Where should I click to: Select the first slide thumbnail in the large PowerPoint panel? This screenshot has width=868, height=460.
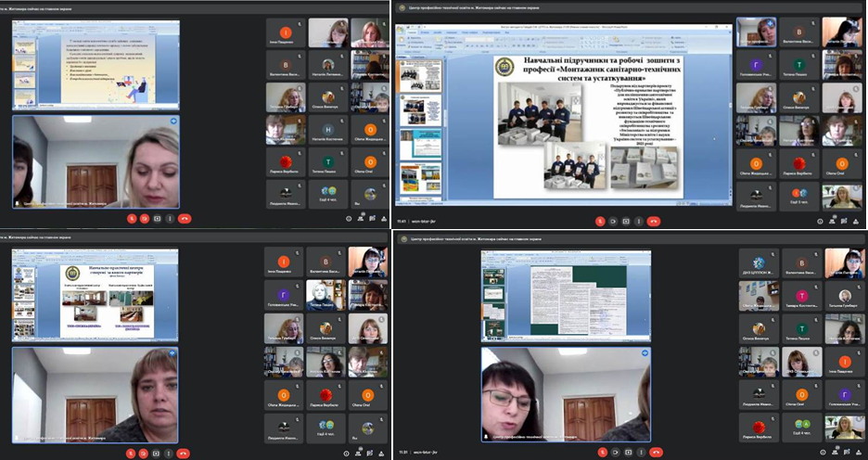pyautogui.click(x=420, y=77)
